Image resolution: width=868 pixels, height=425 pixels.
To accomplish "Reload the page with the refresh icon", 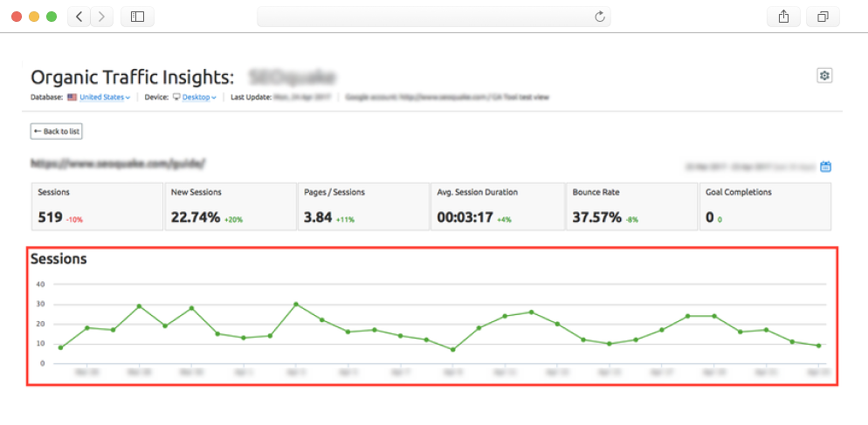I will pyautogui.click(x=600, y=17).
